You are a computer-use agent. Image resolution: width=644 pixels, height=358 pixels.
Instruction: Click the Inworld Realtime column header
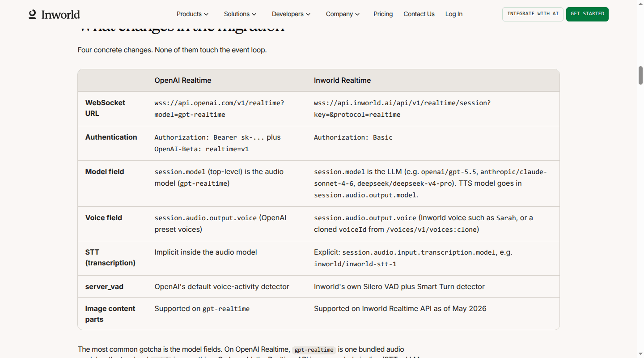[342, 81]
